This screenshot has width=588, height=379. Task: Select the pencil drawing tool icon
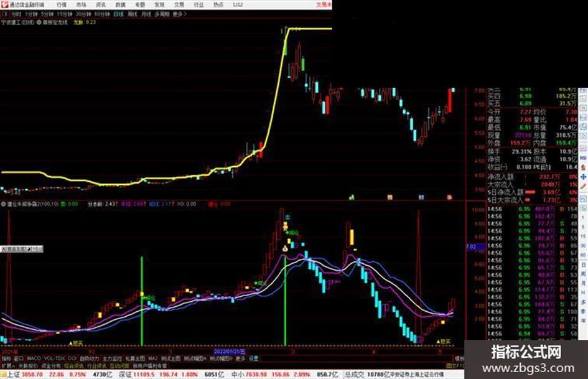(584, 186)
